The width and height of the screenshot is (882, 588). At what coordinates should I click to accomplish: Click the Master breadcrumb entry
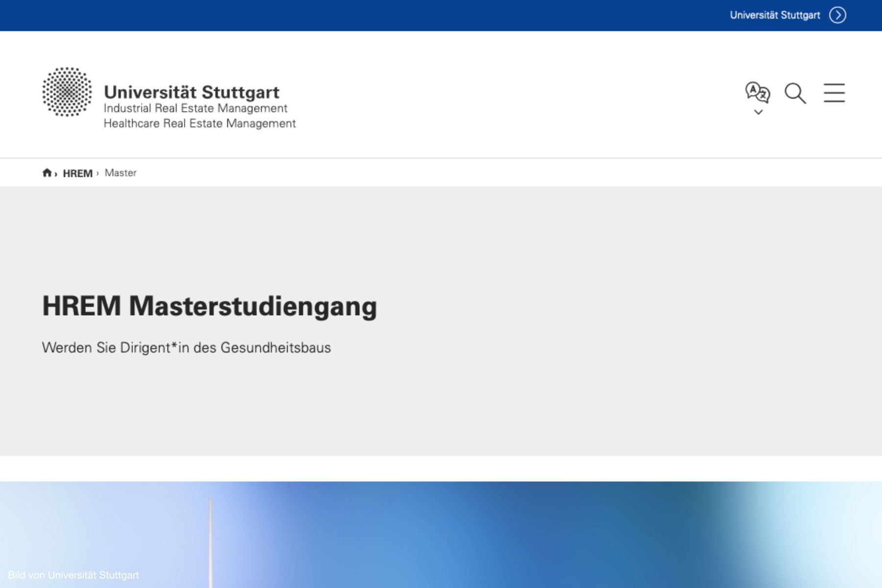click(121, 173)
